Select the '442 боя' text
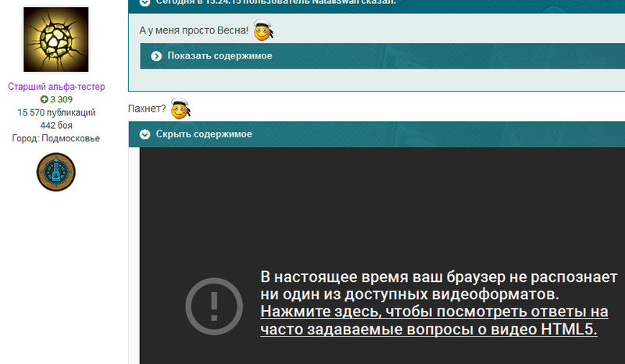Viewport: 625px width, 364px height. pos(56,126)
